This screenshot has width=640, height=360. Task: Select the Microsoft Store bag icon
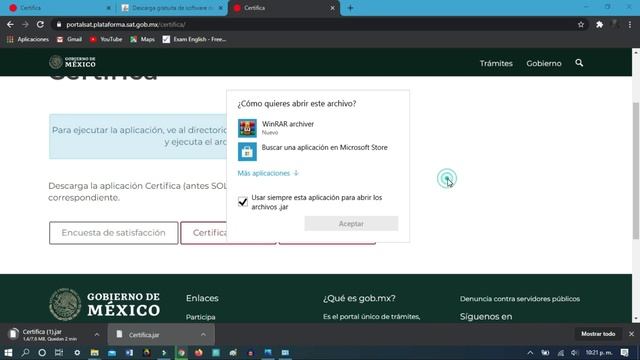(247, 151)
